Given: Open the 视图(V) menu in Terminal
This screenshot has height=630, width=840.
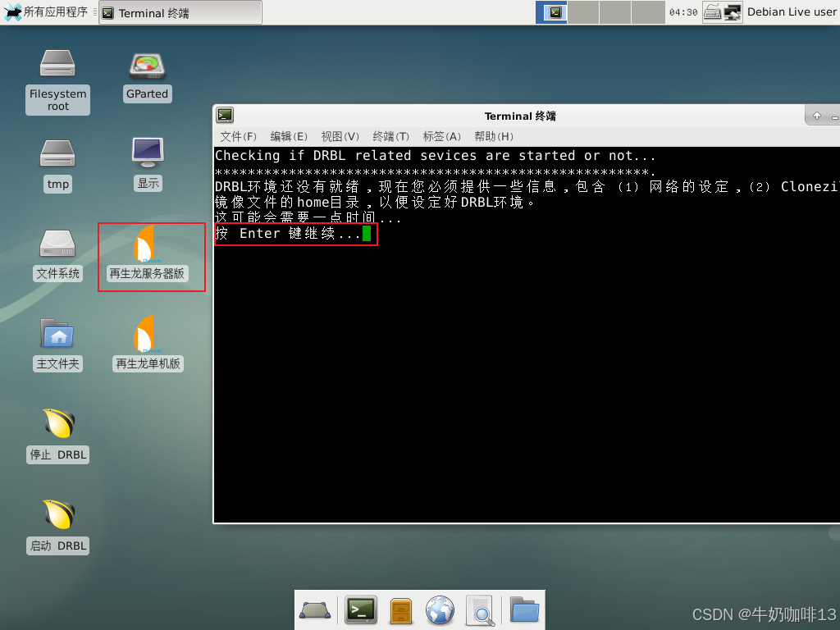Looking at the screenshot, I should tap(340, 137).
